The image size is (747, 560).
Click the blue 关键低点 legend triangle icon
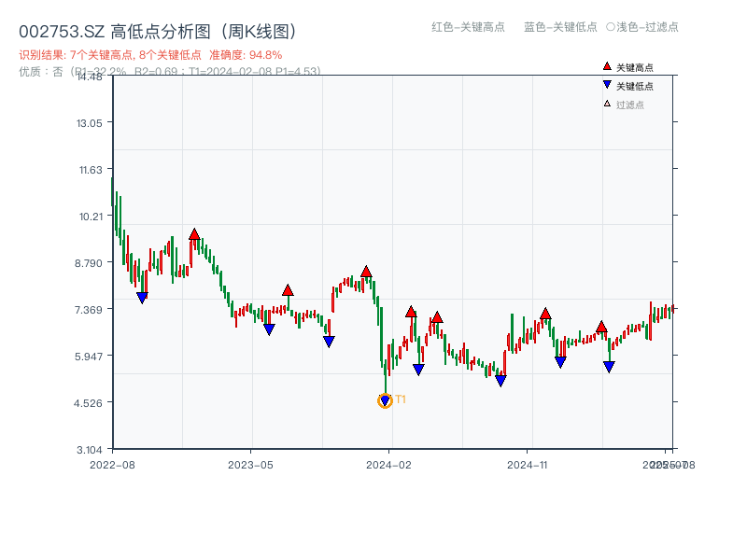[x=607, y=86]
